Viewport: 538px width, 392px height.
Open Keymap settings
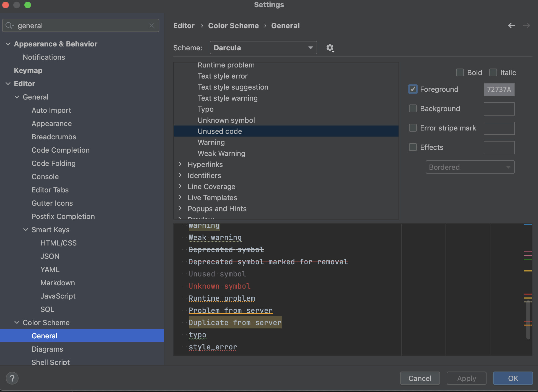(x=28, y=70)
